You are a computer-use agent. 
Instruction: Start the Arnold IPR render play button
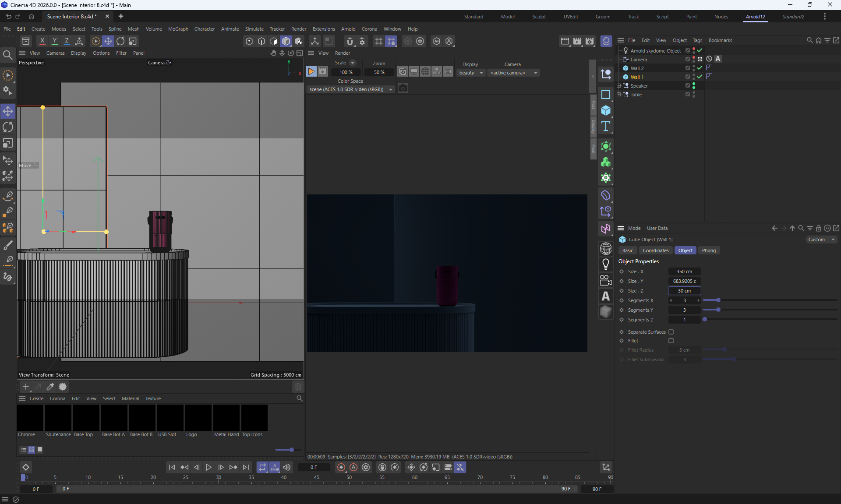pyautogui.click(x=311, y=72)
